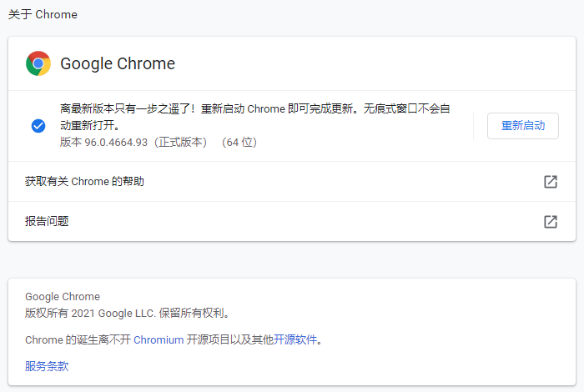Click the (64 位) architecture label
The image size is (584, 392).
coord(239,143)
